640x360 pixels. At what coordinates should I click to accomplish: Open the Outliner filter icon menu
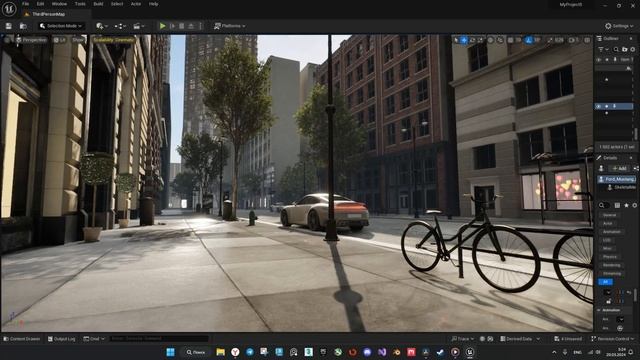point(602,49)
